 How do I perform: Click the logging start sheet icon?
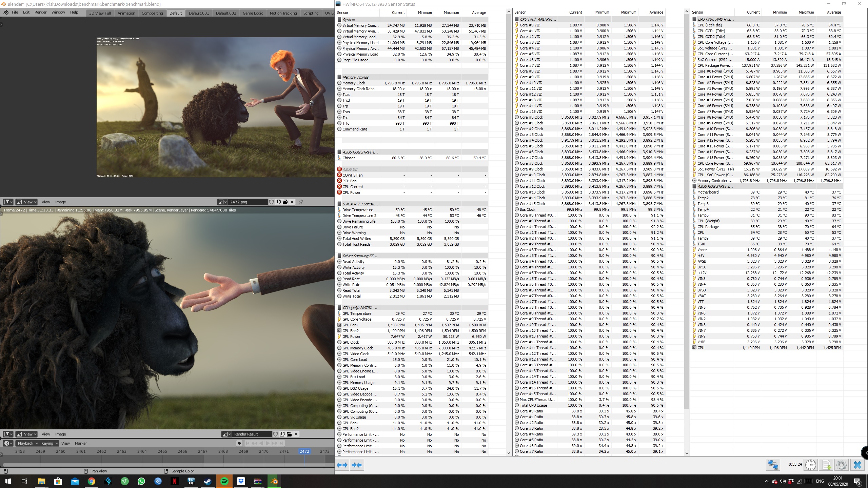point(826,465)
